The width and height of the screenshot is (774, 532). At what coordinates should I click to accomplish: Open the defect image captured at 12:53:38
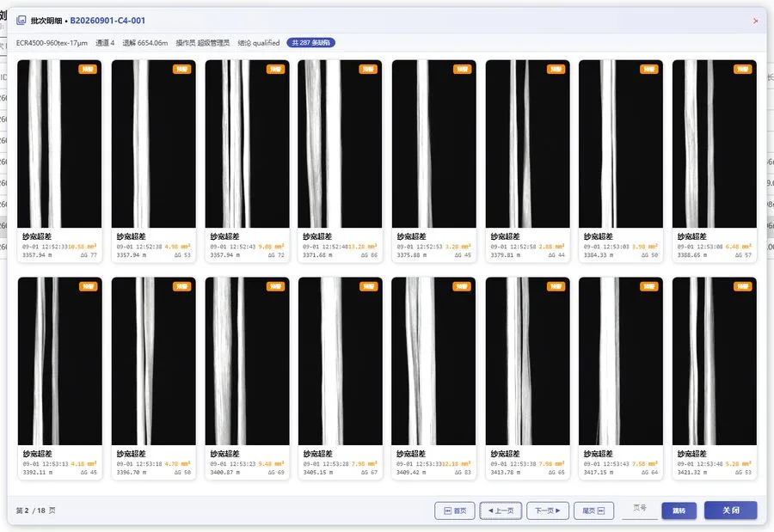(x=528, y=361)
